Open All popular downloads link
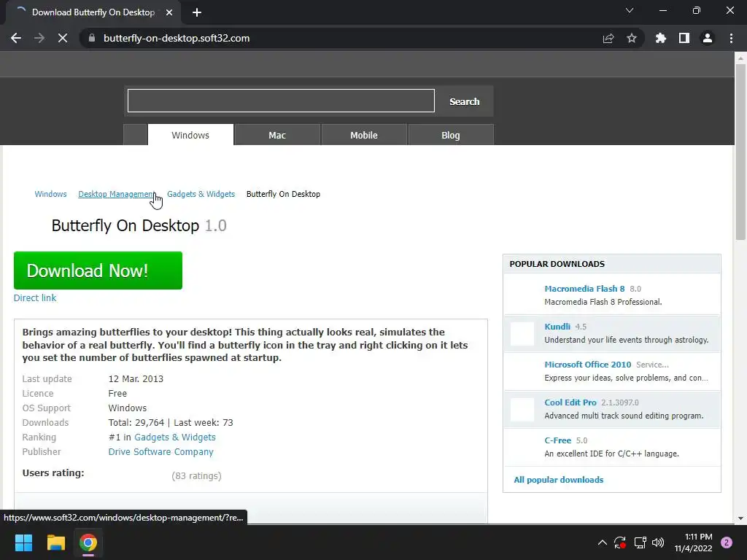747x560 pixels. click(x=558, y=480)
